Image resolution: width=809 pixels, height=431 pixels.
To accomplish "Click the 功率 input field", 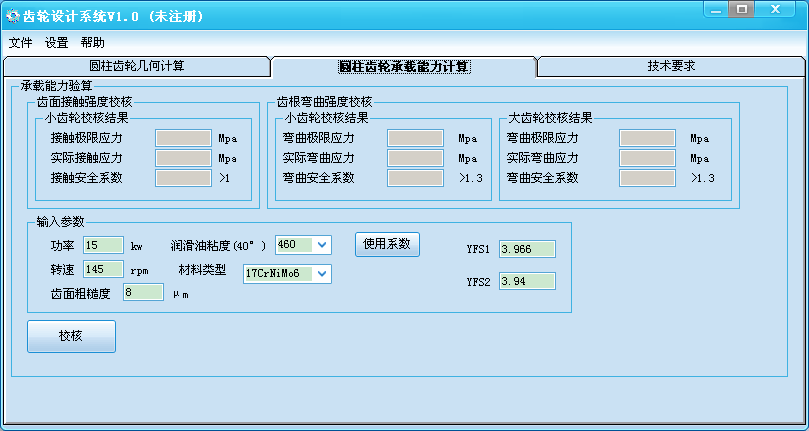I will (103, 245).
